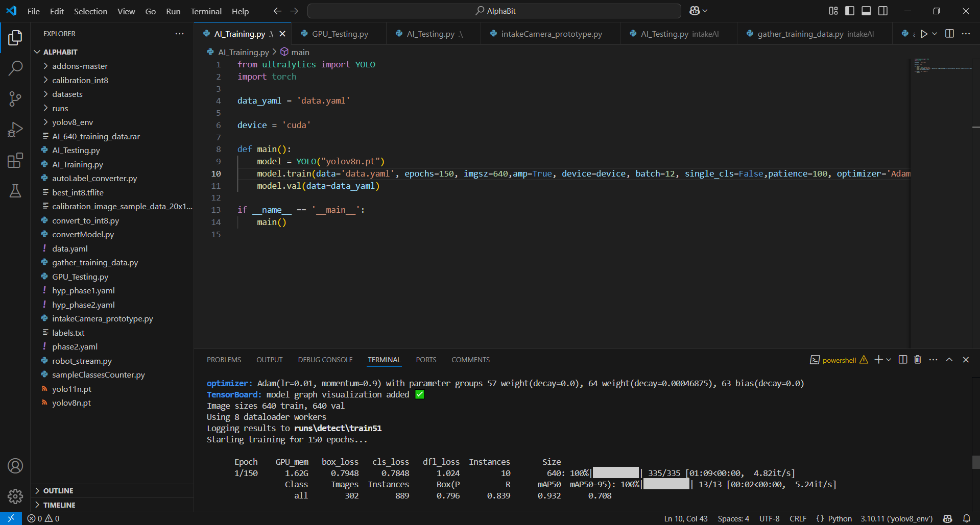This screenshot has height=525, width=980.
Task: Open the Source Control view
Action: click(x=15, y=99)
